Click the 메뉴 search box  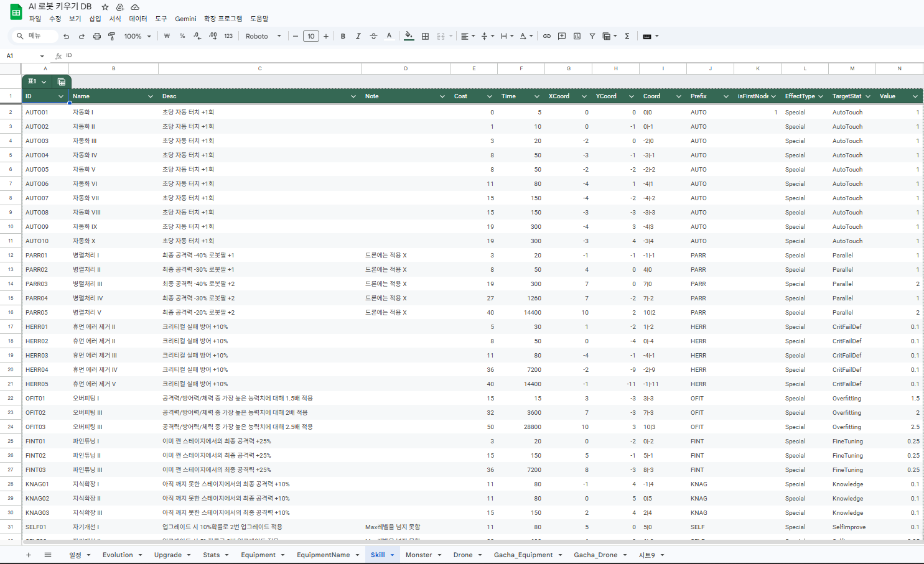point(35,36)
